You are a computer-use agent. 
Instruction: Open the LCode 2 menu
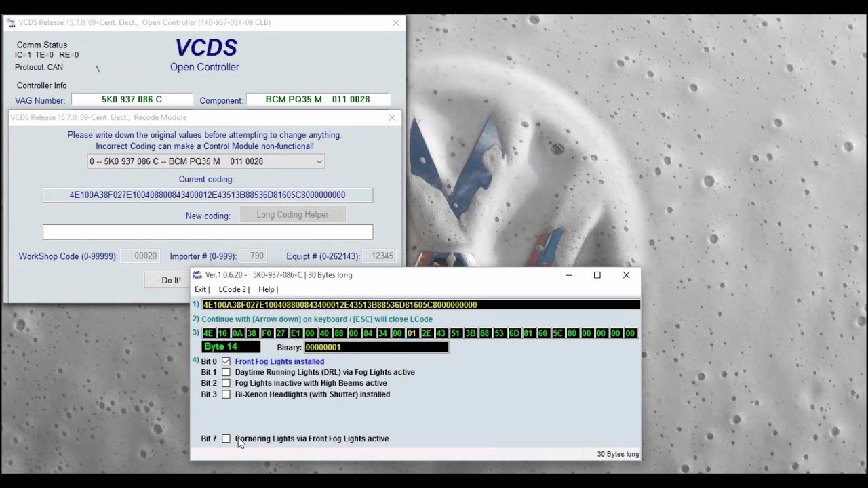coord(234,289)
